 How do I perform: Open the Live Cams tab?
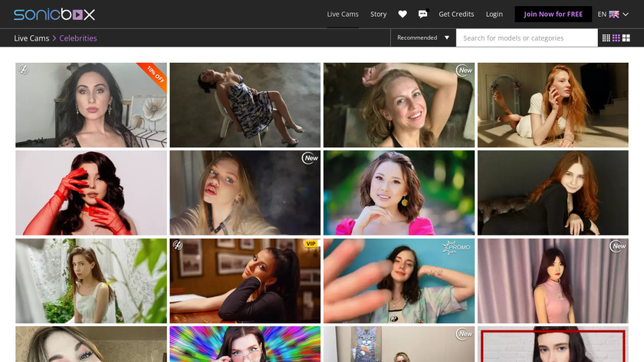pos(343,14)
